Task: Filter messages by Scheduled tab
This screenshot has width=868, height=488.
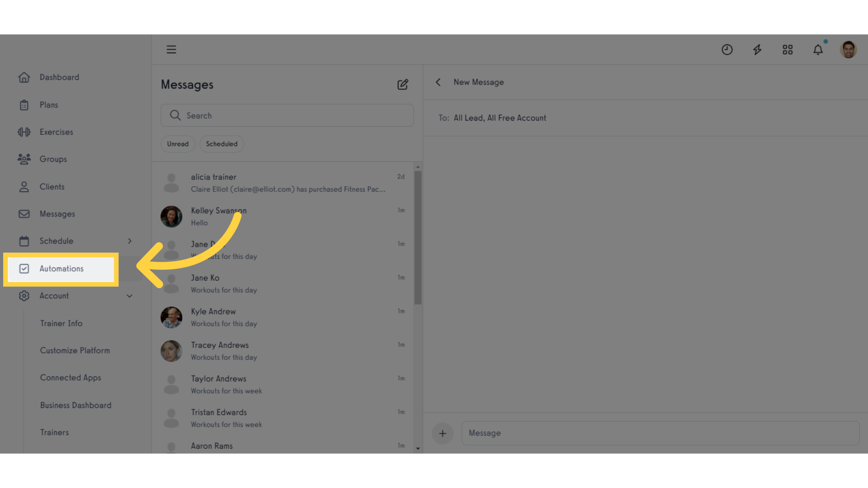Action: click(x=222, y=143)
